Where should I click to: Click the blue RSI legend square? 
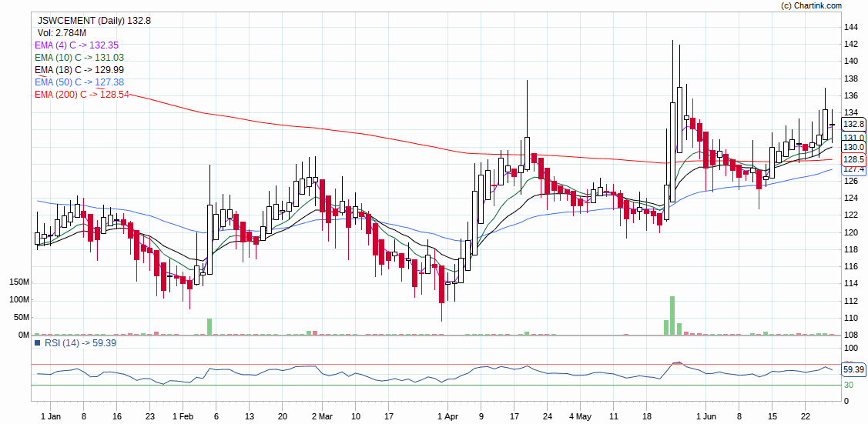(x=38, y=342)
